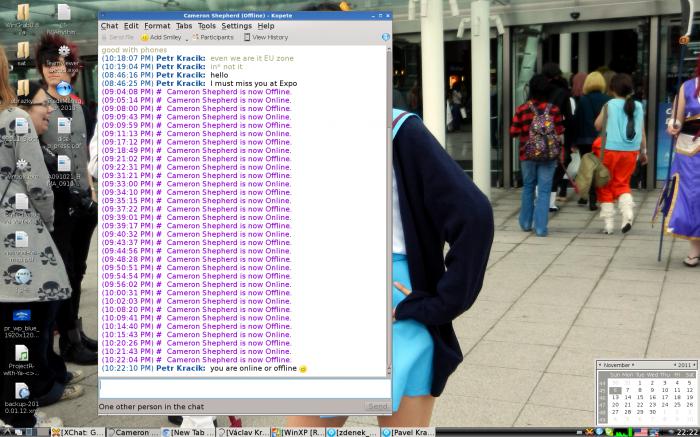This screenshot has width=700, height=437.
Task: Switch to Cameron taskbar window
Action: point(133,432)
